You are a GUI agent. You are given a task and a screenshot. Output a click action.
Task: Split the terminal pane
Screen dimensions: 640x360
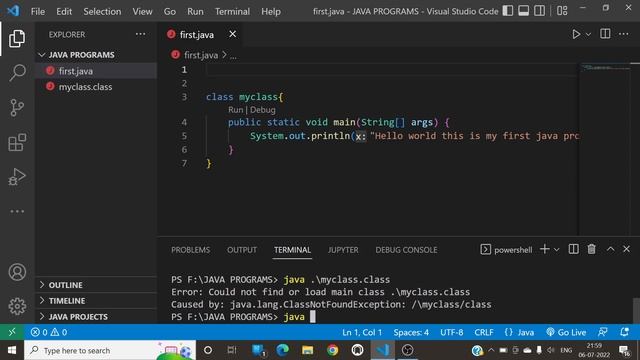point(573,249)
